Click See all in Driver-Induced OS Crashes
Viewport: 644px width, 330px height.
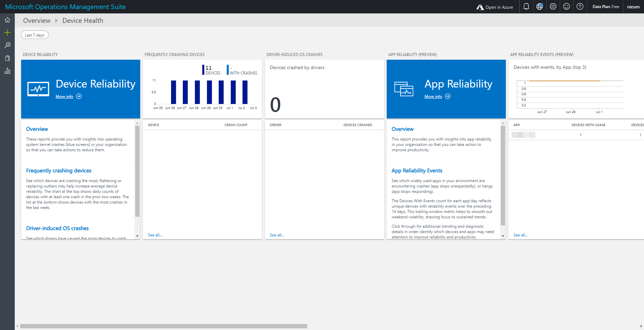tap(277, 235)
